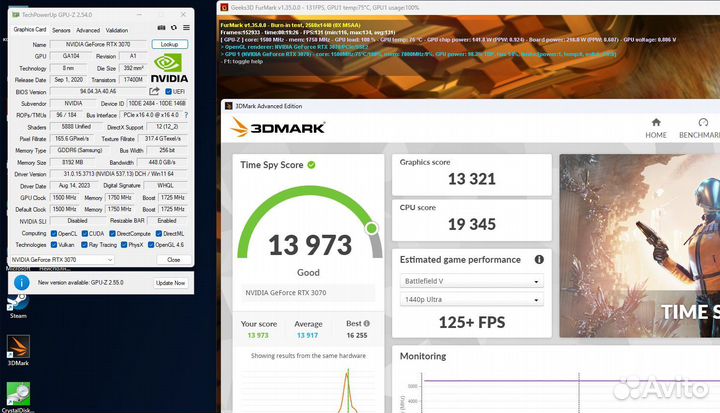Click the NVIDIA logo in GPU-Z
Viewport: 720px width, 413px height.
tap(169, 68)
